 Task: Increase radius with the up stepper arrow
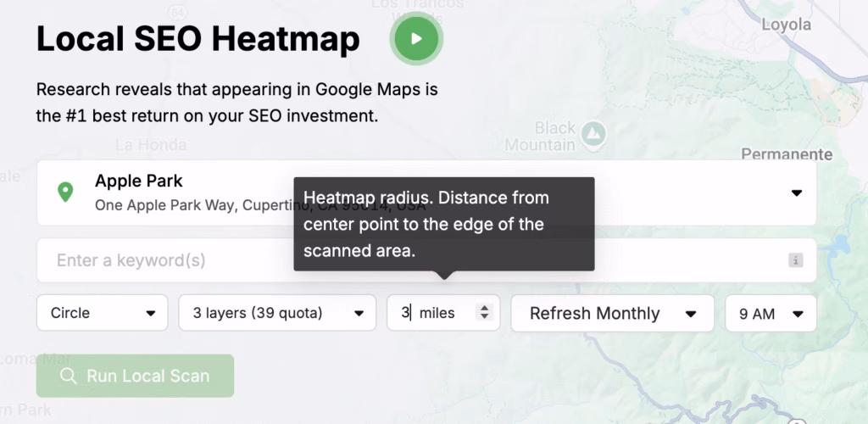[x=484, y=308]
